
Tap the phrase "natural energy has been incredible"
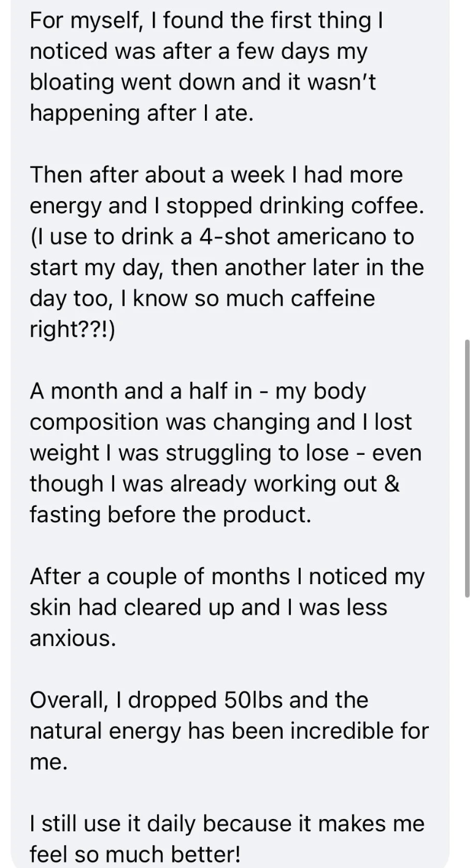coord(202,731)
